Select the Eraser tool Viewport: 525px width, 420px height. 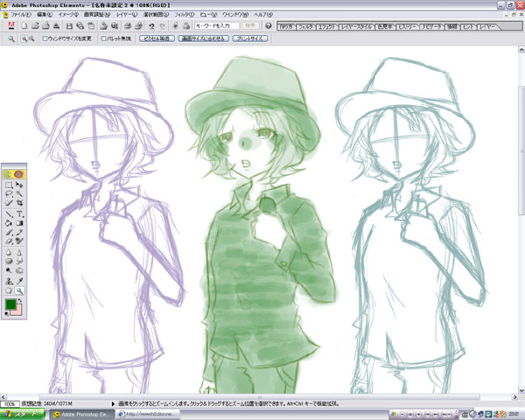pyautogui.click(x=9, y=241)
